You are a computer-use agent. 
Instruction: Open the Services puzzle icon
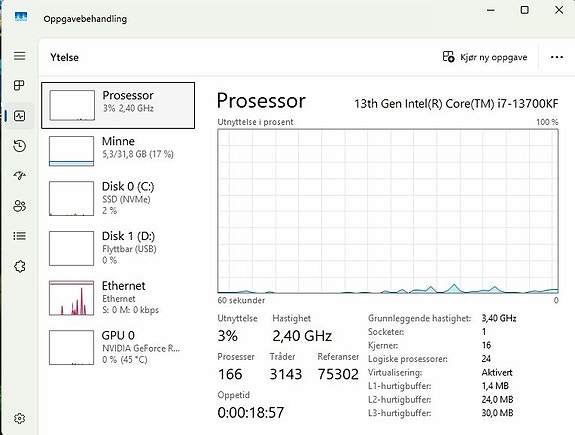tap(20, 266)
